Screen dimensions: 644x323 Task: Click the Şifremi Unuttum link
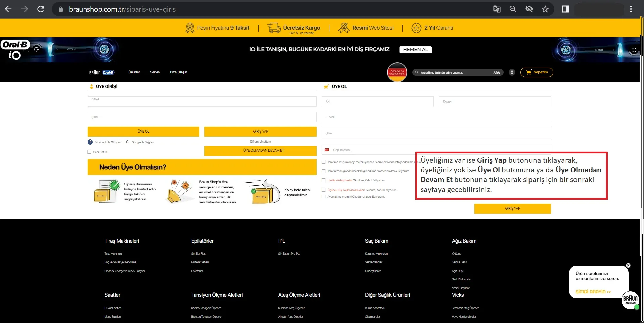[x=260, y=142]
